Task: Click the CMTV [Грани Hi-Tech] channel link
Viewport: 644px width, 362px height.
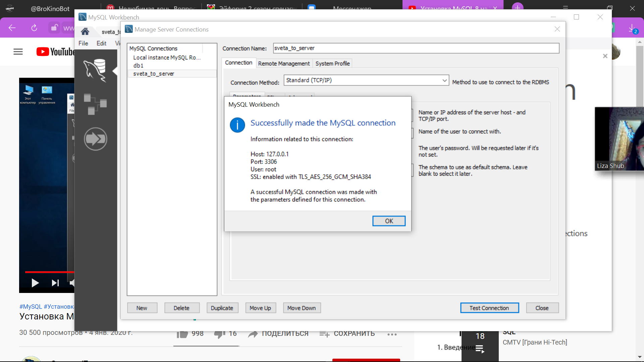Action: (x=535, y=342)
